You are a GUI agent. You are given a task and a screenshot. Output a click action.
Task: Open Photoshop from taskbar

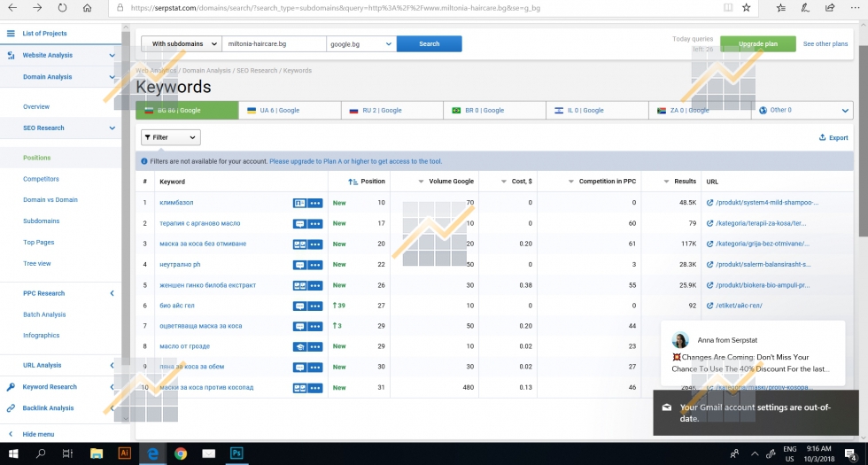236,453
